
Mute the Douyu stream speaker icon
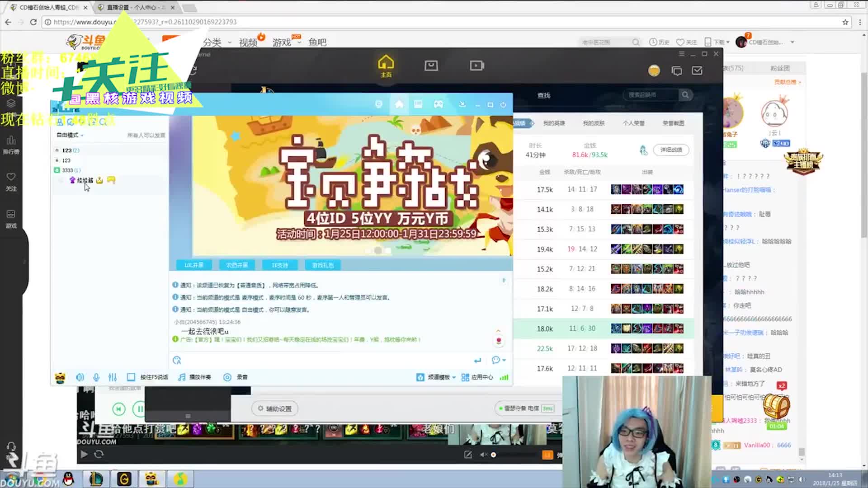pyautogui.click(x=483, y=455)
